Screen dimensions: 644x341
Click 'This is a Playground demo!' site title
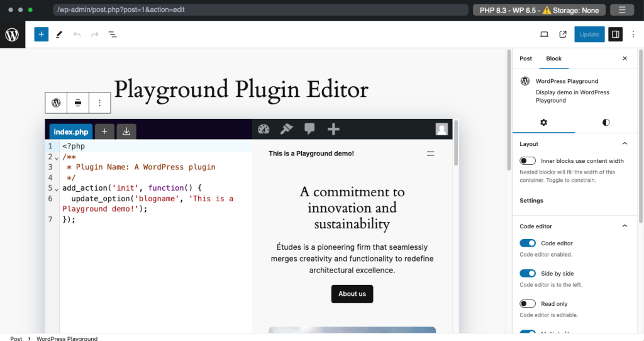[x=311, y=154]
